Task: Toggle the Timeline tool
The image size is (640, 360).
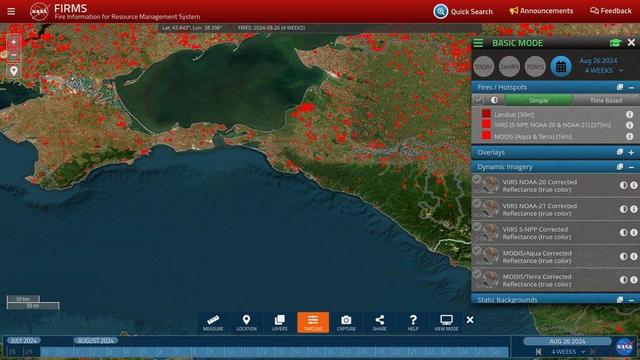Action: (x=313, y=322)
